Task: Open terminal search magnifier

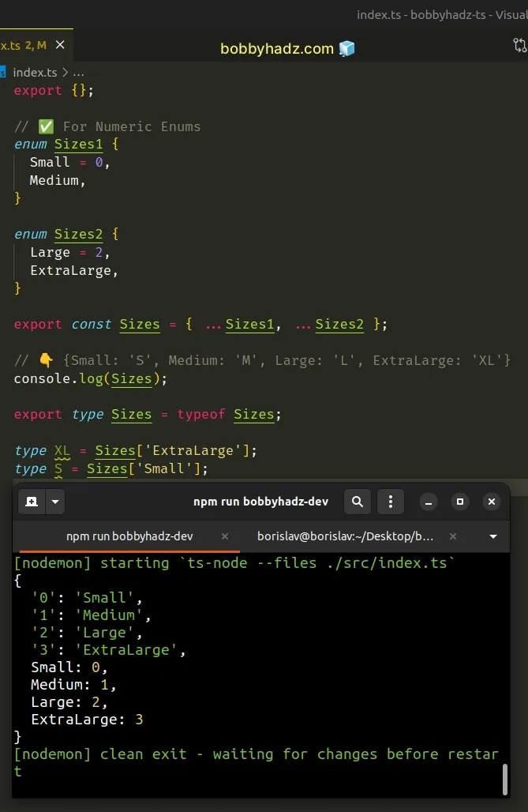Action: [x=358, y=502]
